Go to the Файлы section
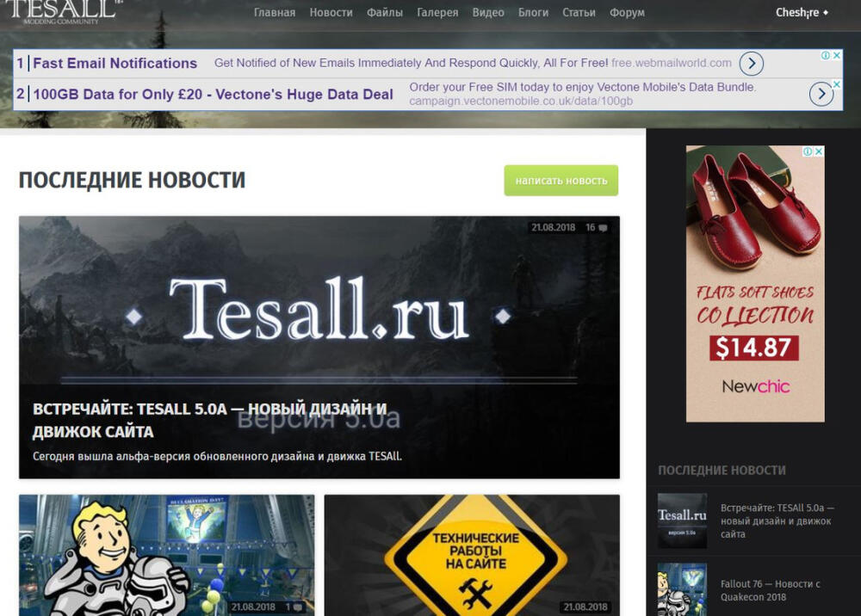This screenshot has height=616, width=861. 384,12
